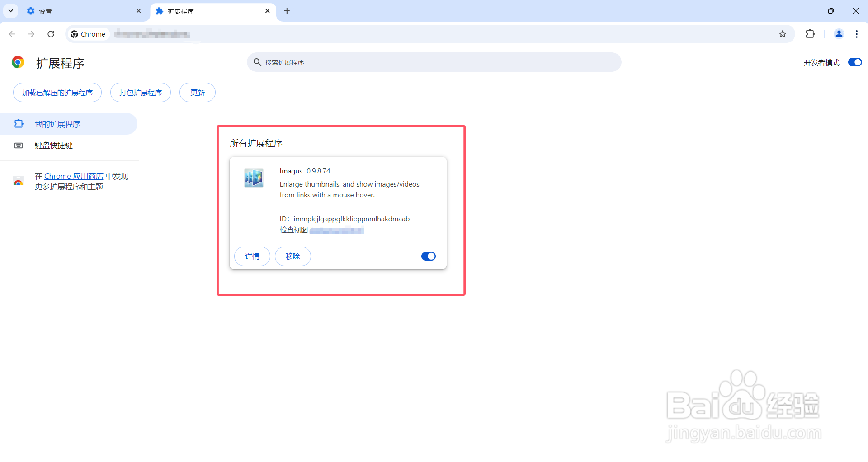Click the search magnifier icon
Image resolution: width=868 pixels, height=462 pixels.
tap(257, 62)
